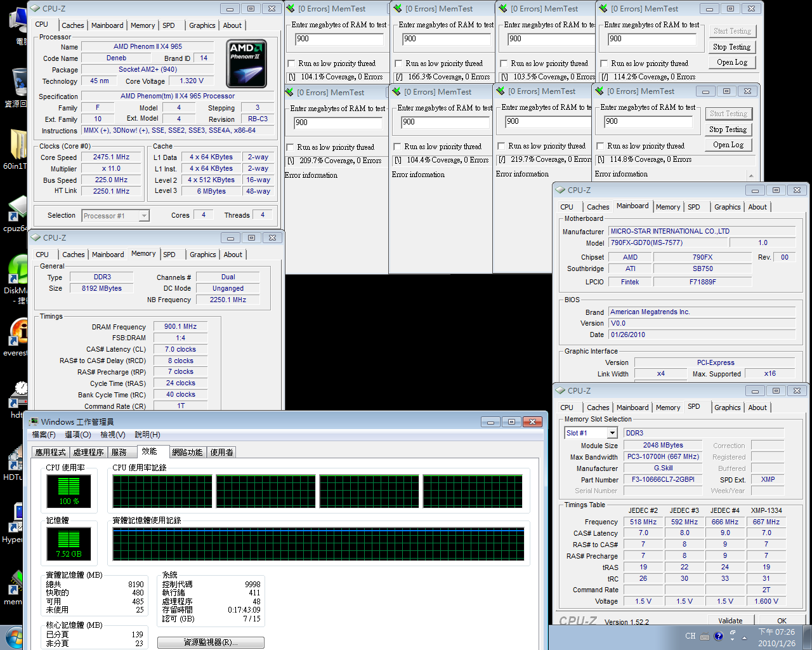Click the Part Number F3-10666CL7-2GBPI
The image size is (812, 650).
pyautogui.click(x=663, y=480)
